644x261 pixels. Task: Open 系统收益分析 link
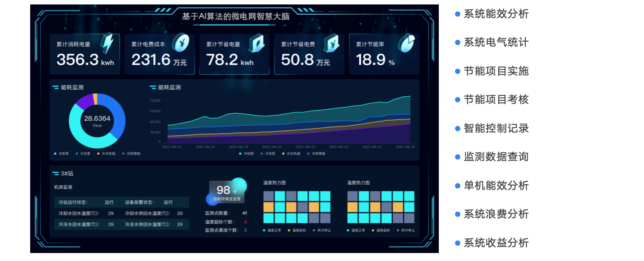496,243
